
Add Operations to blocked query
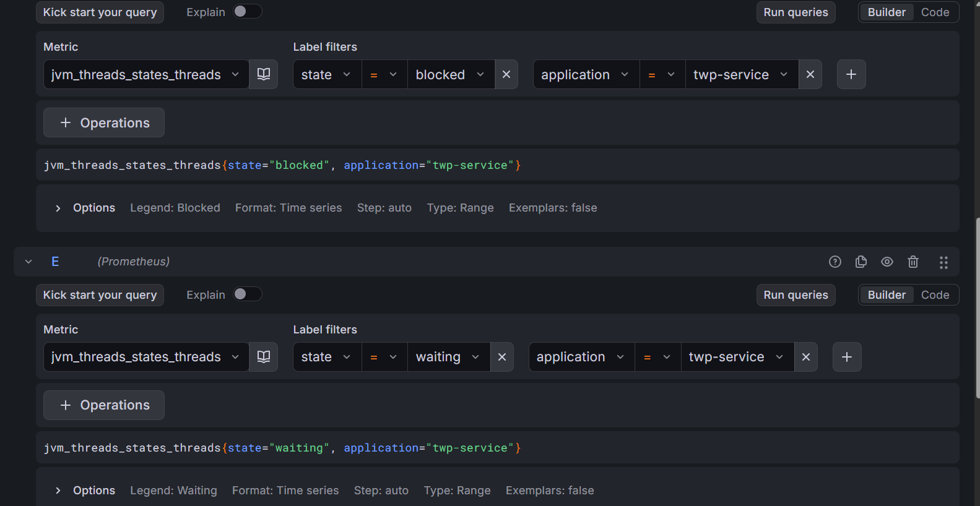tap(104, 122)
